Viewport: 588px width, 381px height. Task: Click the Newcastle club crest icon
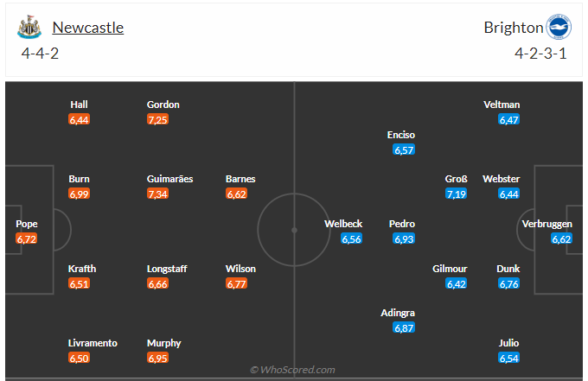click(x=29, y=28)
